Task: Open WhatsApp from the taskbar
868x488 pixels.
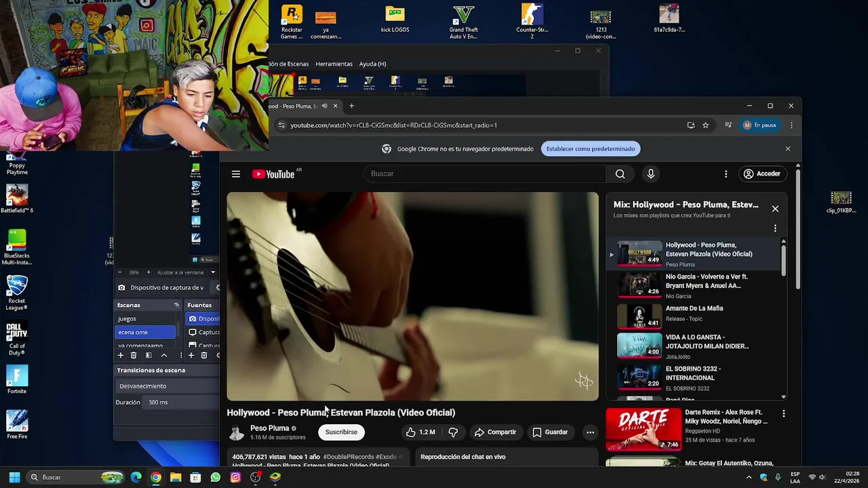Action: click(216, 477)
